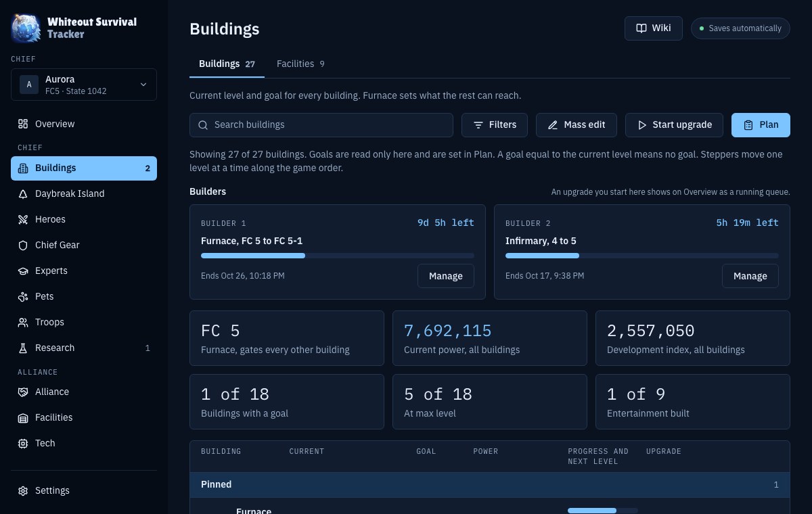Switch to the Buildings 27 tab
This screenshot has width=812, height=514.
pos(227,64)
